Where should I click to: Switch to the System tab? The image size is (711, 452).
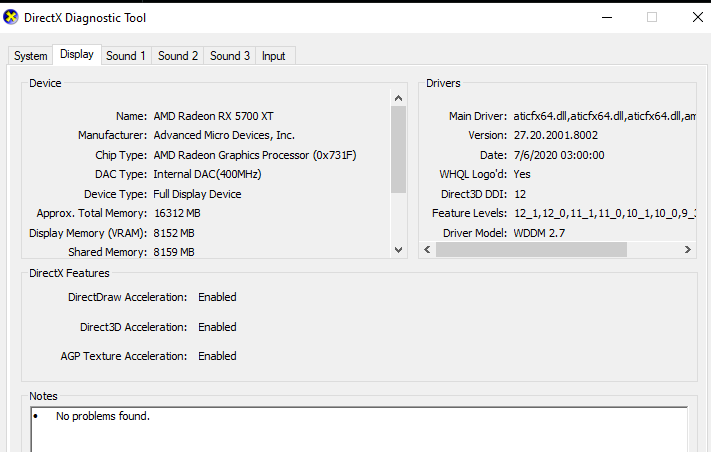click(x=30, y=56)
